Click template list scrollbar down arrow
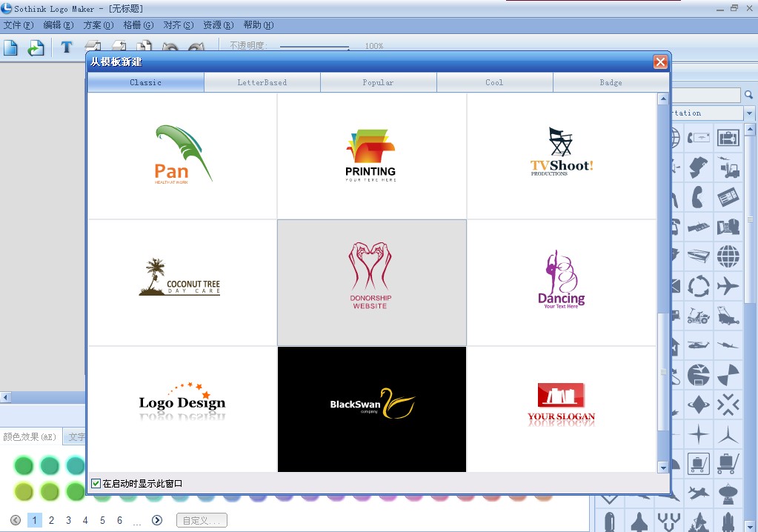This screenshot has height=532, width=758. [663, 468]
